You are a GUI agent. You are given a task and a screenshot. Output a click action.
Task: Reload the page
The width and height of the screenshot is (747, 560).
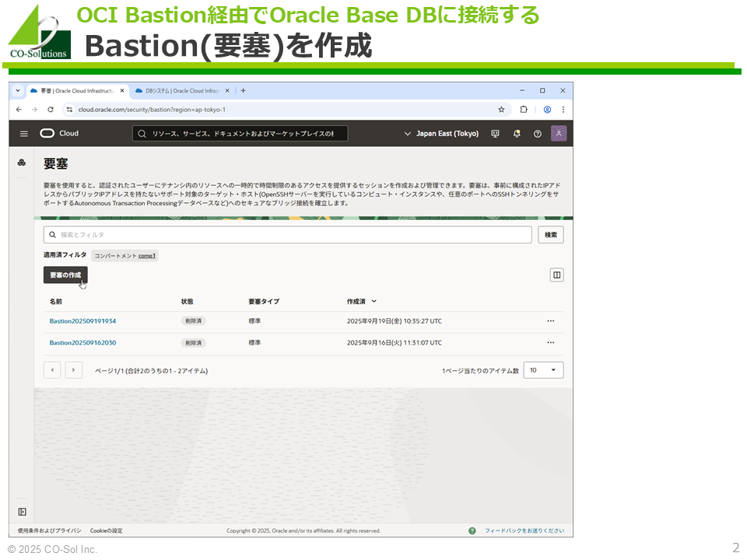pos(51,110)
